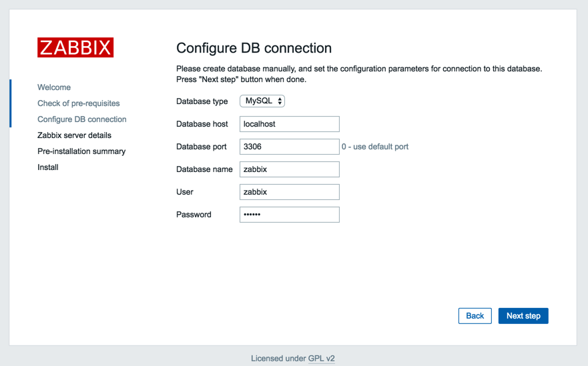Click the Database type label
Viewport: 588px width, 366px height.
coord(202,101)
